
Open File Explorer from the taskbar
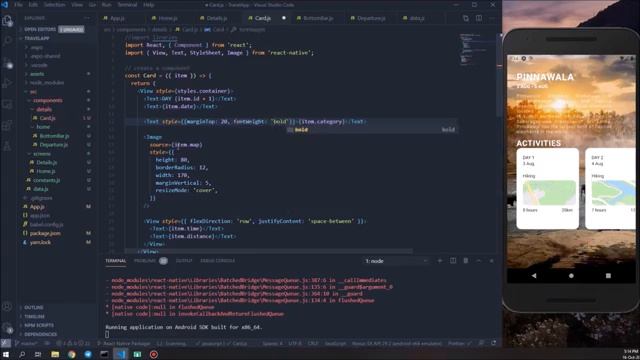(55, 354)
